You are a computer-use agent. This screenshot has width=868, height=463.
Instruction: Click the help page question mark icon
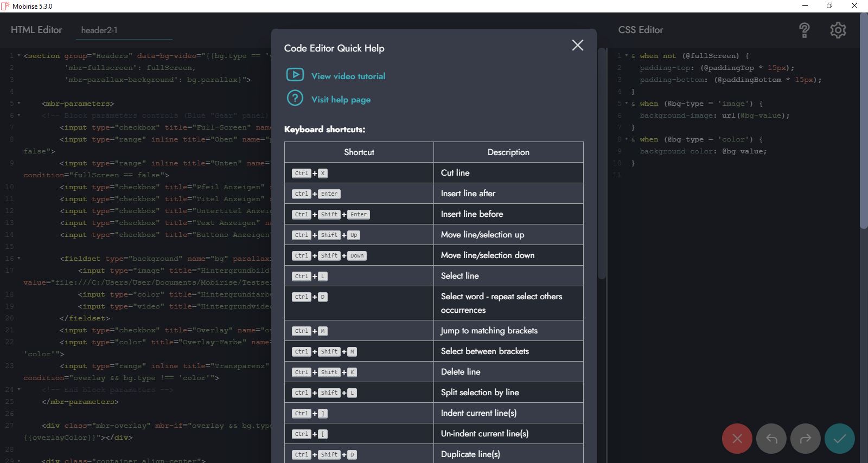click(295, 98)
